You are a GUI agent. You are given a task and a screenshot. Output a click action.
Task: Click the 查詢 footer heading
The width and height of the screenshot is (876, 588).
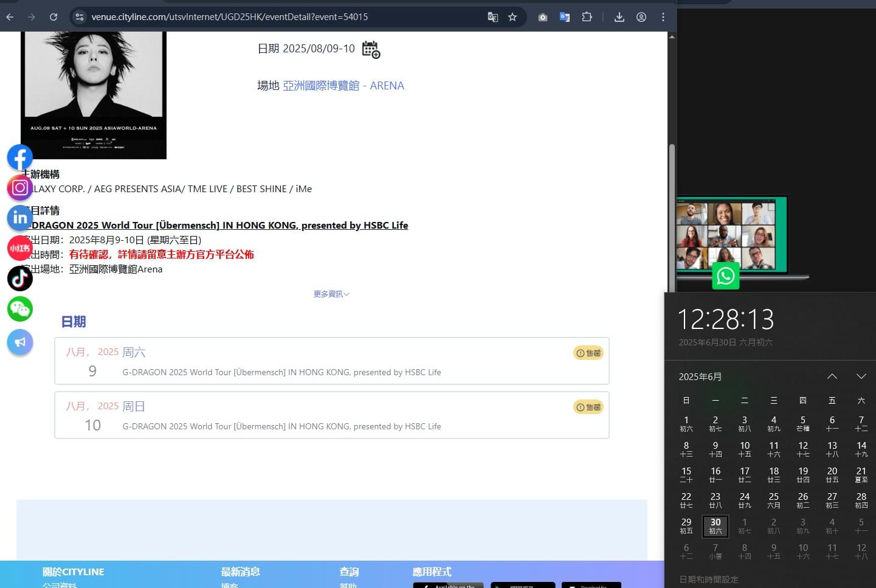click(350, 572)
